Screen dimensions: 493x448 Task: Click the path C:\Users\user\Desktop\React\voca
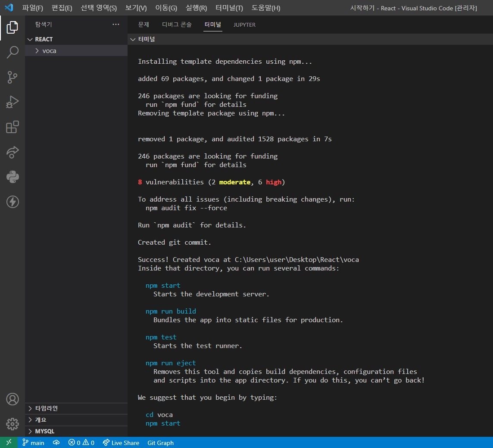click(297, 260)
